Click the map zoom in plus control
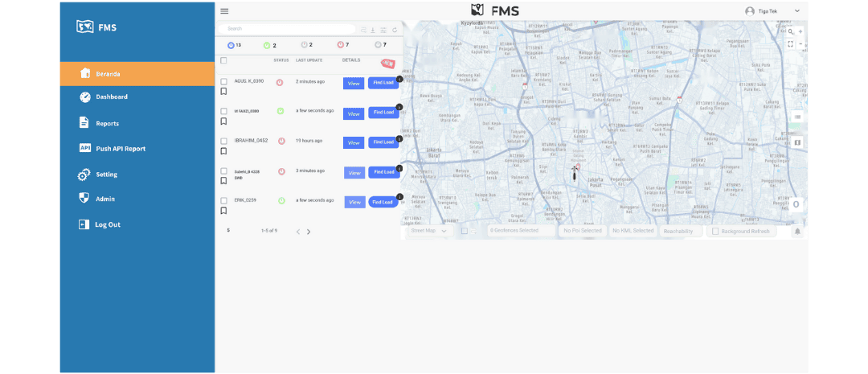The height and width of the screenshot is (374, 868). (800, 32)
